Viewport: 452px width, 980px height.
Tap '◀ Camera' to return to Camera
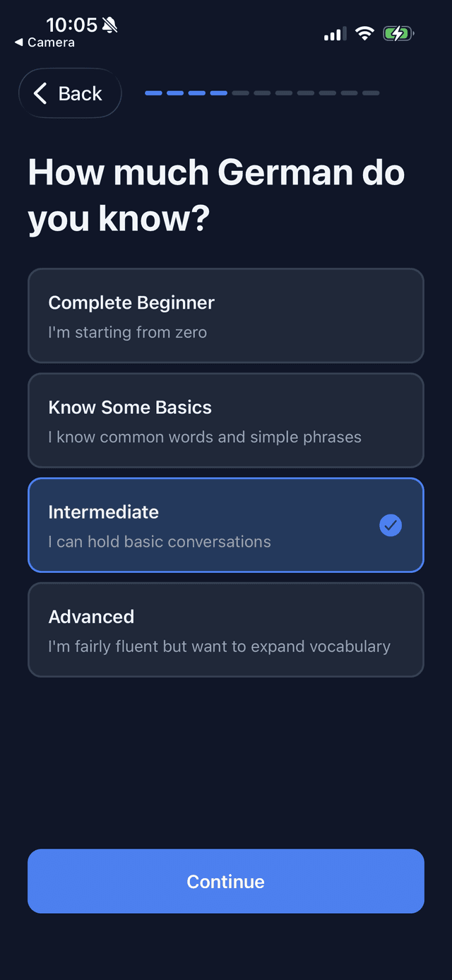pos(44,42)
